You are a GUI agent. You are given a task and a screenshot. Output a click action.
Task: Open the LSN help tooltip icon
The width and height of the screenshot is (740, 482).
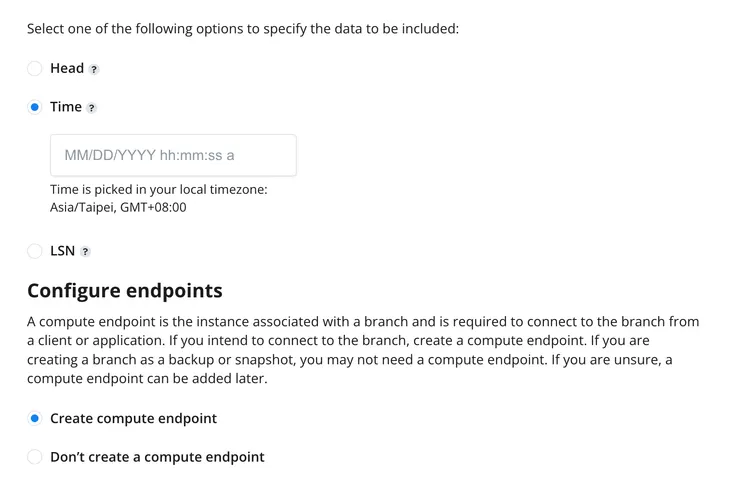pos(85,252)
